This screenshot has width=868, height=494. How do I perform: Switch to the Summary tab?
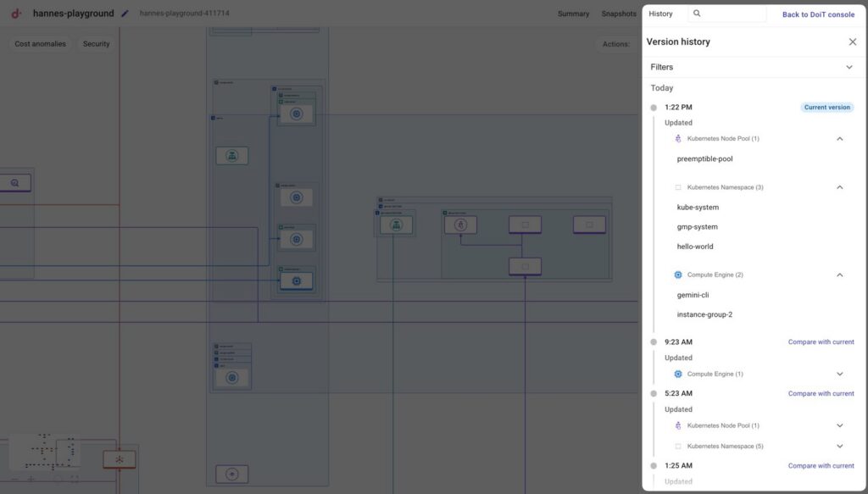pyautogui.click(x=573, y=14)
